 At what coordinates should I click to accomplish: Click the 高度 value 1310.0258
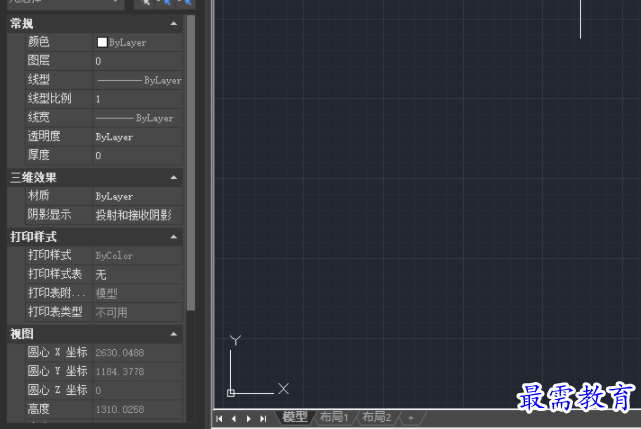tap(137, 409)
